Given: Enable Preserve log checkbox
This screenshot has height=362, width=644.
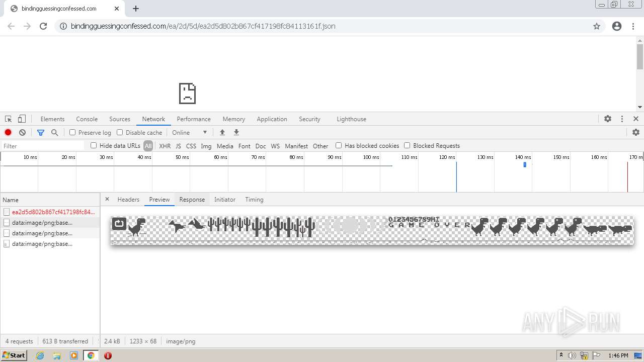Looking at the screenshot, I should click(72, 132).
